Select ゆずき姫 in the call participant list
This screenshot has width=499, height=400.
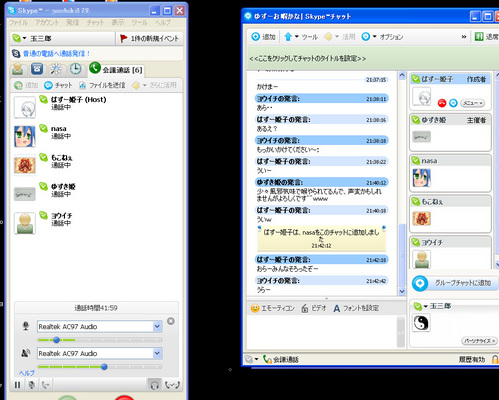coord(97,194)
